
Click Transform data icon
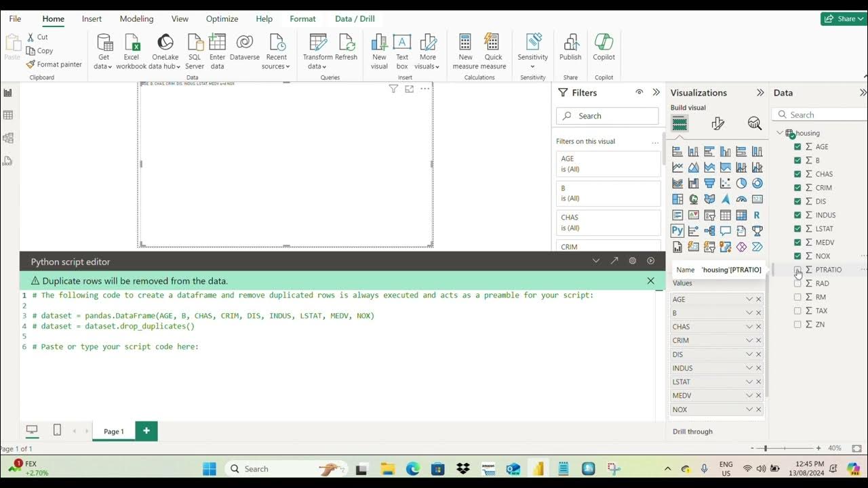tap(317, 52)
